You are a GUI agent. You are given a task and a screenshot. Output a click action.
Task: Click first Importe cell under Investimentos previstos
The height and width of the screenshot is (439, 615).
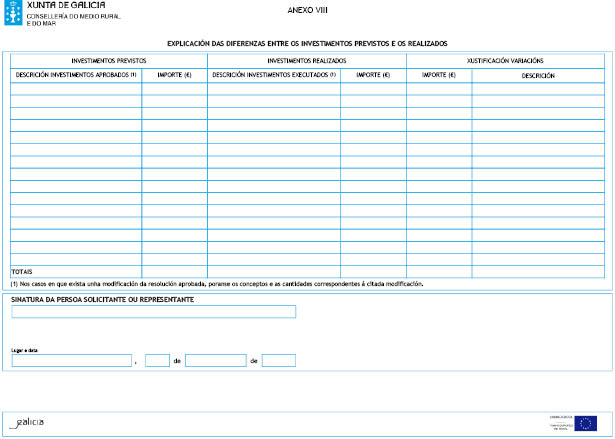pyautogui.click(x=174, y=88)
